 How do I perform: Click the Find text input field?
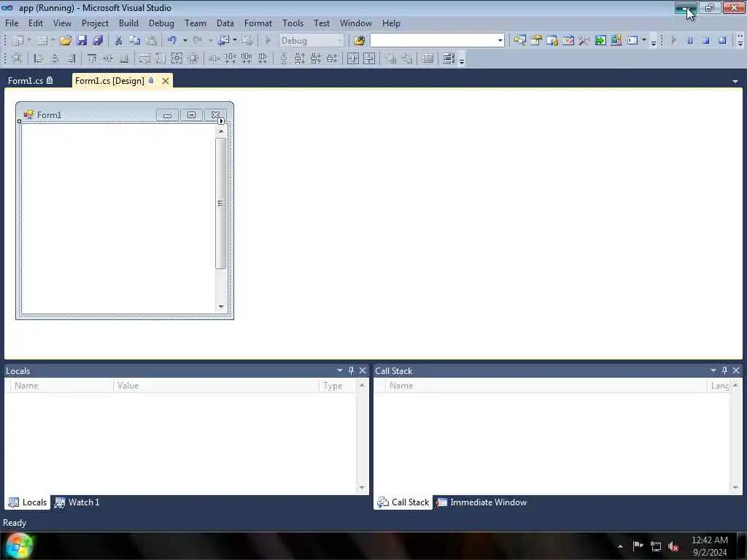pos(433,41)
